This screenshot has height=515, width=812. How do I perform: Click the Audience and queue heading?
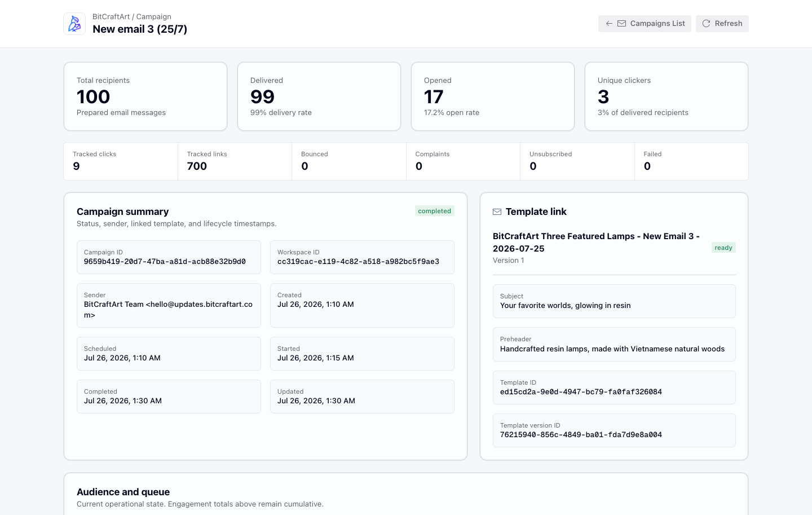(x=123, y=492)
